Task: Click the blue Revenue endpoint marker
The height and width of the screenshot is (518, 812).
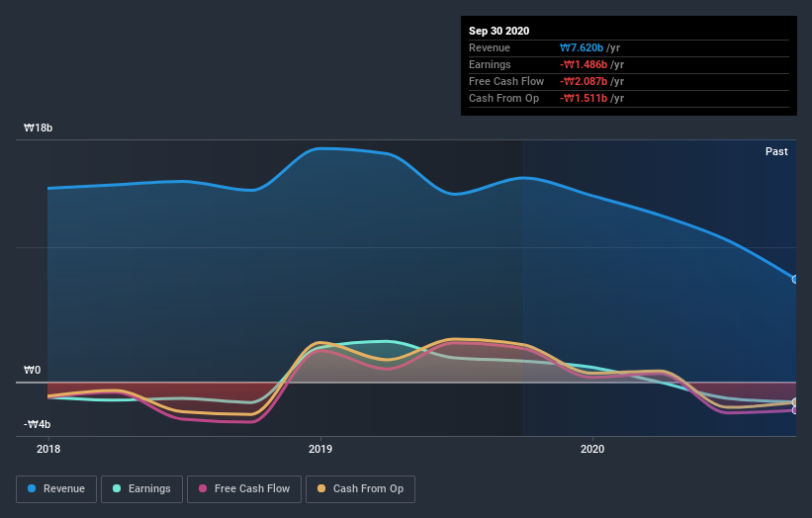Action: 795,280
